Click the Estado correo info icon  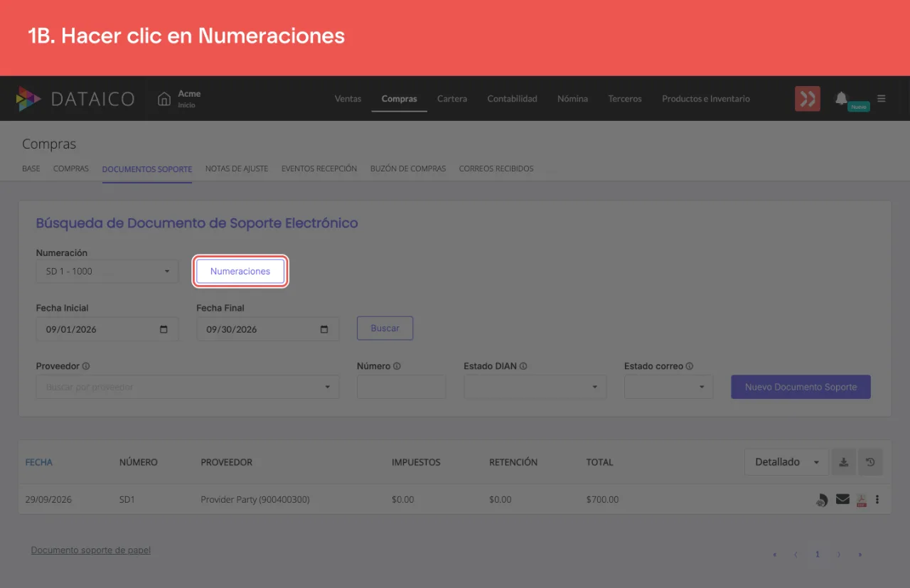tap(690, 366)
